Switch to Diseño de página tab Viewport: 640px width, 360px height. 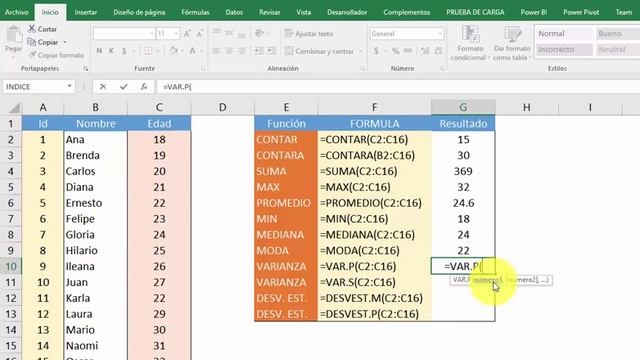click(x=139, y=12)
